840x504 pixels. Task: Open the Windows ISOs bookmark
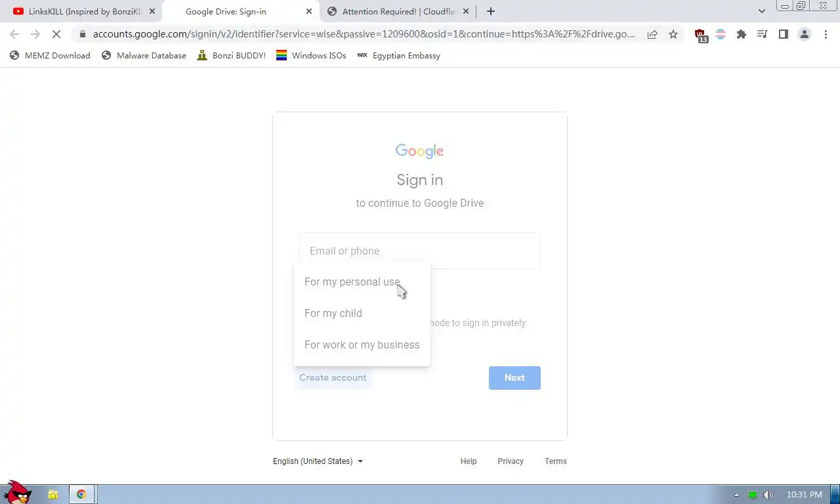point(311,55)
